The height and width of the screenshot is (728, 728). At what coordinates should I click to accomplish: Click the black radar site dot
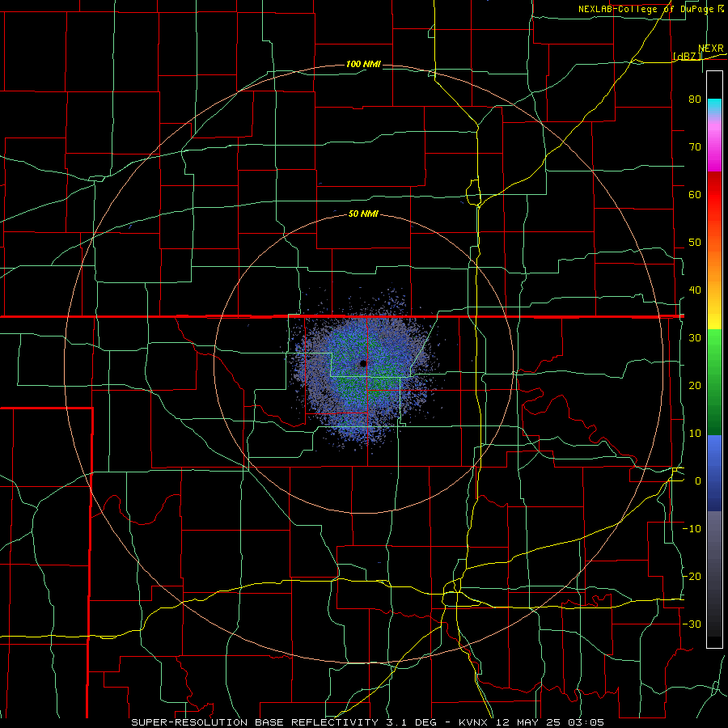tap(363, 363)
